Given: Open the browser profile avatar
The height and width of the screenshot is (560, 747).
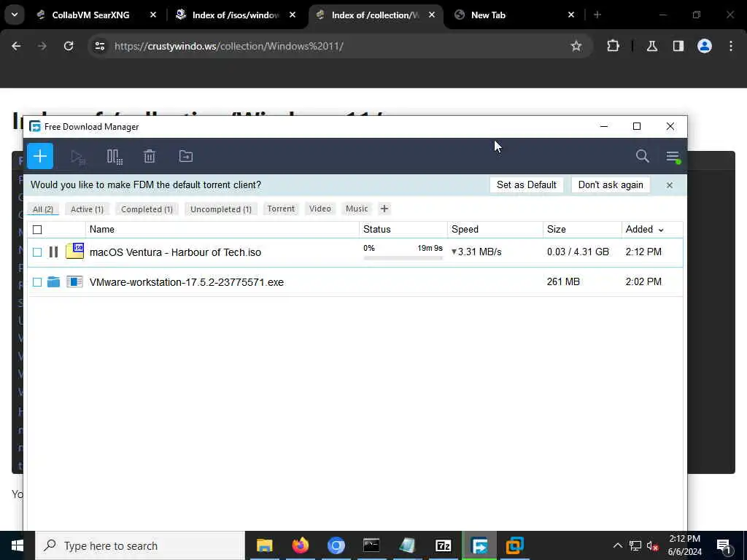Looking at the screenshot, I should point(705,46).
